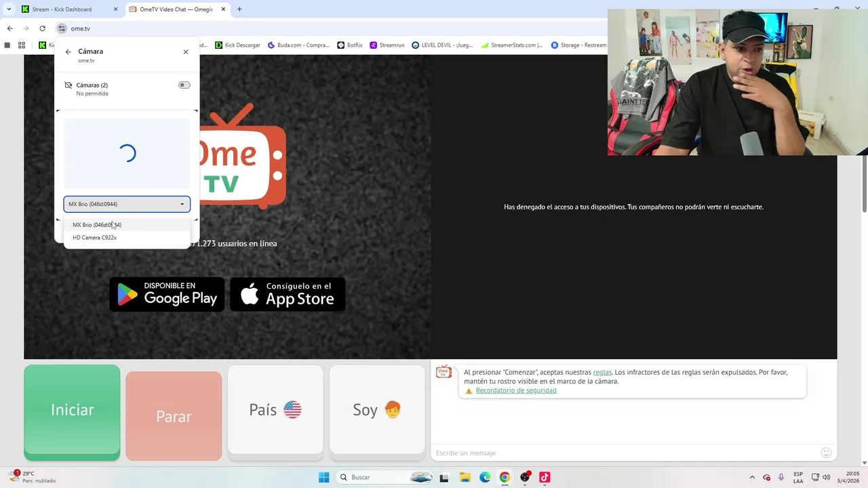Open the reglas link

tap(602, 372)
